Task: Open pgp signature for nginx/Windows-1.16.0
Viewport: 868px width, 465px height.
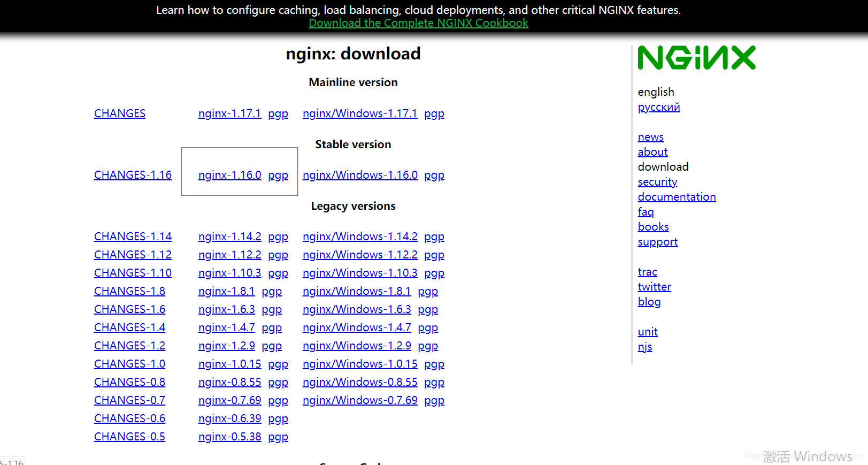Action: [x=434, y=176]
